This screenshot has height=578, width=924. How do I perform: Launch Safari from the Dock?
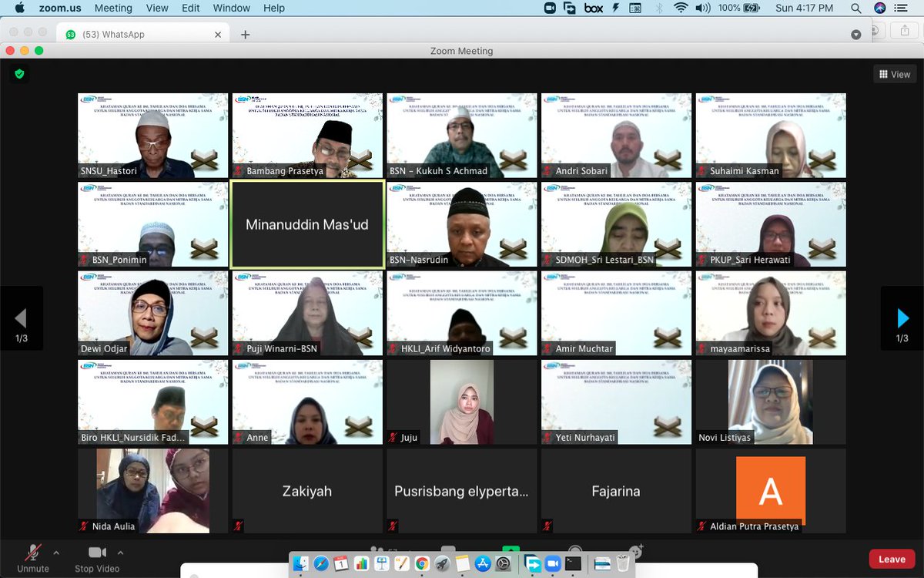click(x=321, y=564)
